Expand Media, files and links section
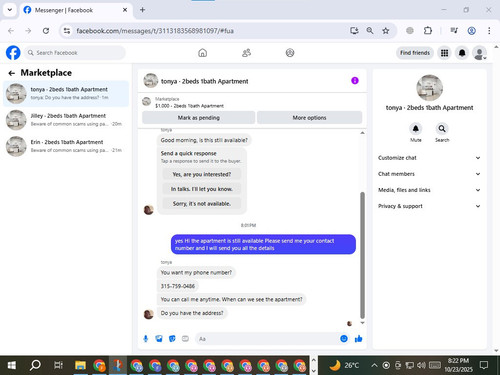500x375 pixels. click(x=429, y=190)
